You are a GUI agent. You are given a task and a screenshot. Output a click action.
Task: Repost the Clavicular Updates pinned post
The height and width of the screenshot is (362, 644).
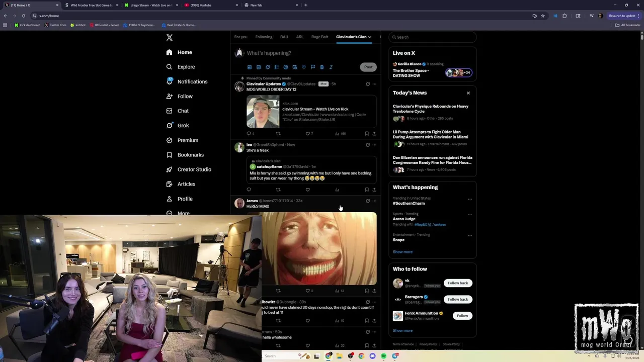pos(278,134)
